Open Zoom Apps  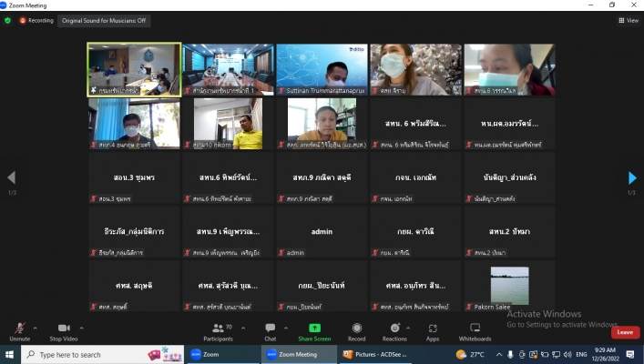(433, 332)
